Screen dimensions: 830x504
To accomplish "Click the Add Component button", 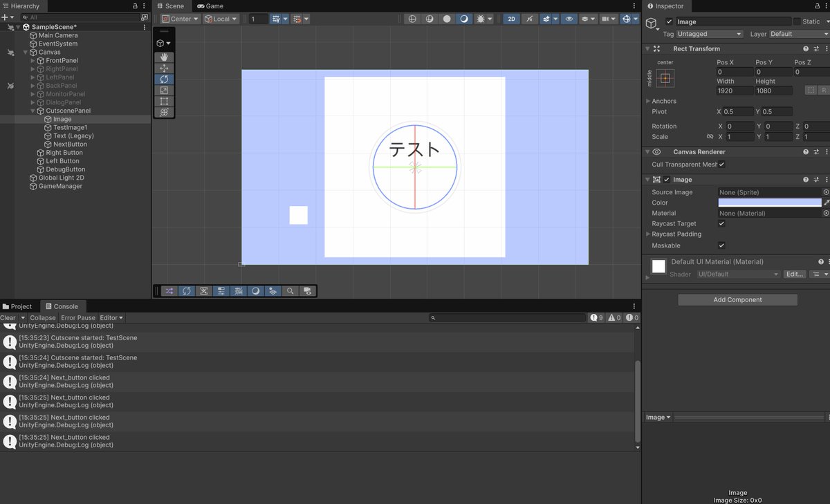I will (737, 300).
